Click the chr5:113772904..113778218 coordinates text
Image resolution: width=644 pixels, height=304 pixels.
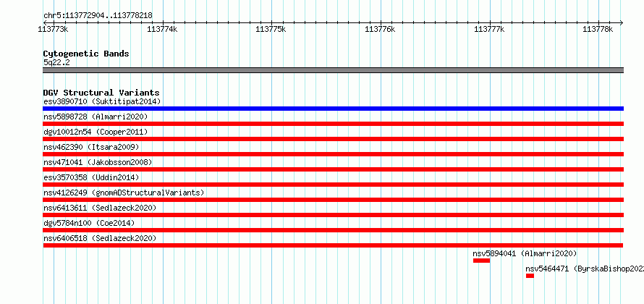[x=98, y=15]
